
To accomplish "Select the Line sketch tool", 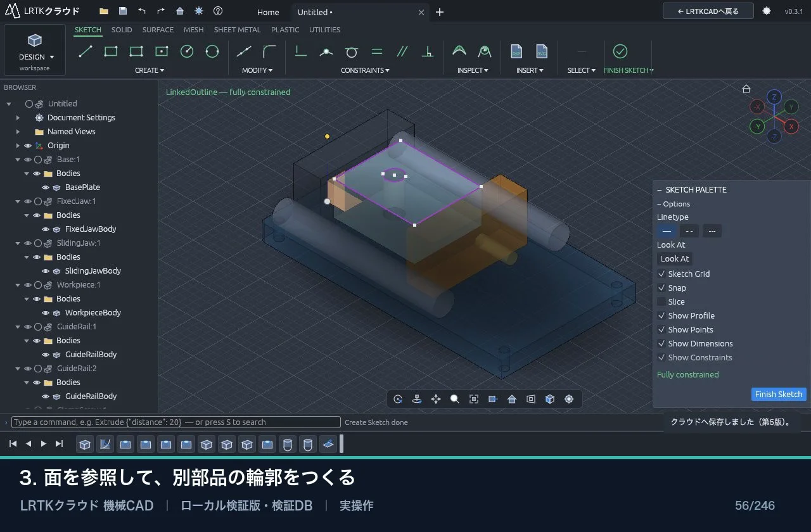I will 86,52.
